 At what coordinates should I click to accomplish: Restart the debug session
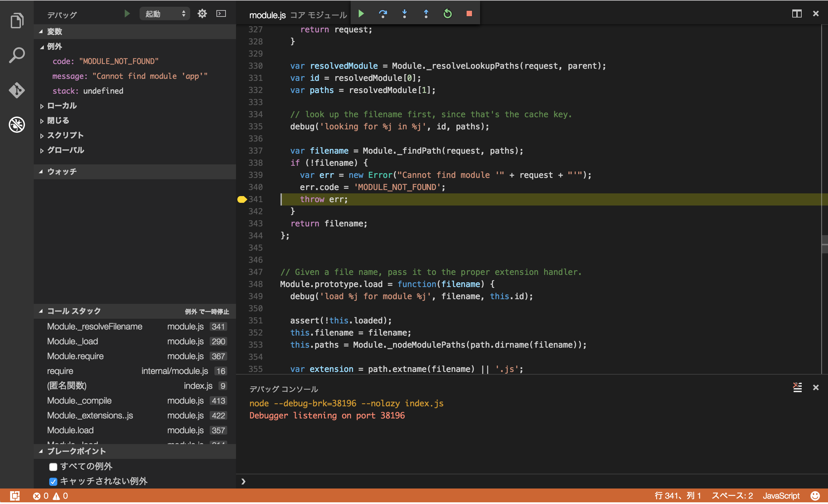pos(447,14)
